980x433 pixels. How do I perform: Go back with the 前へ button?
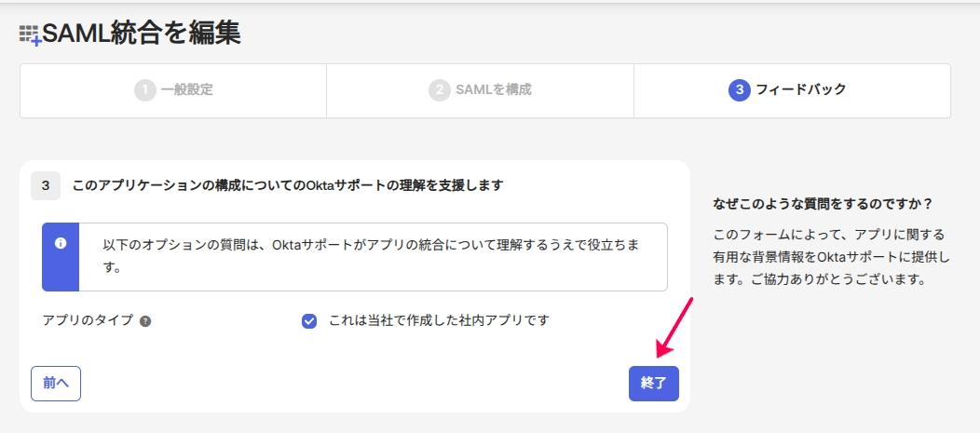pyautogui.click(x=56, y=384)
